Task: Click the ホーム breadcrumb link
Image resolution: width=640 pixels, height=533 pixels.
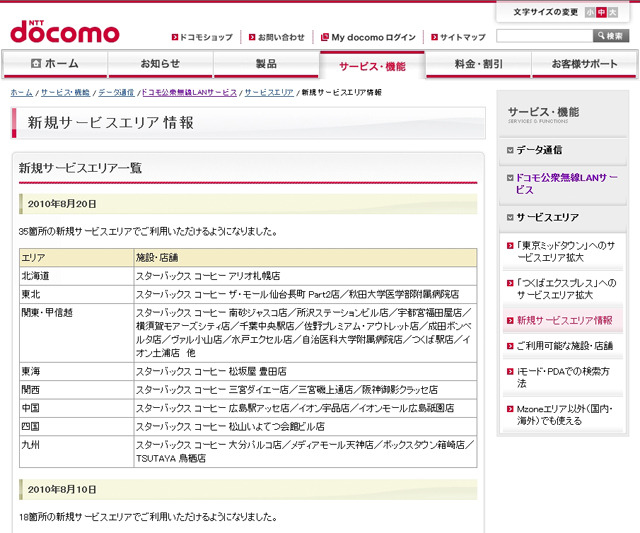Action: point(22,93)
